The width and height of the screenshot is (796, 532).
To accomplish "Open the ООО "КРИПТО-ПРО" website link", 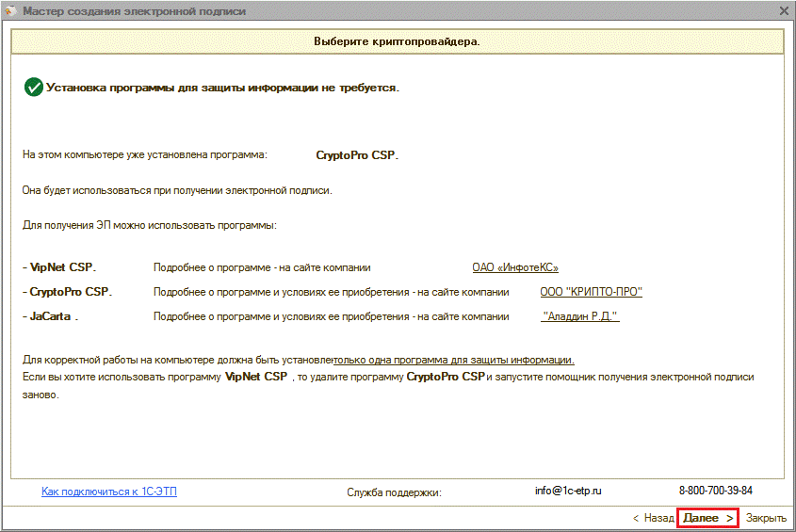I will (x=592, y=292).
